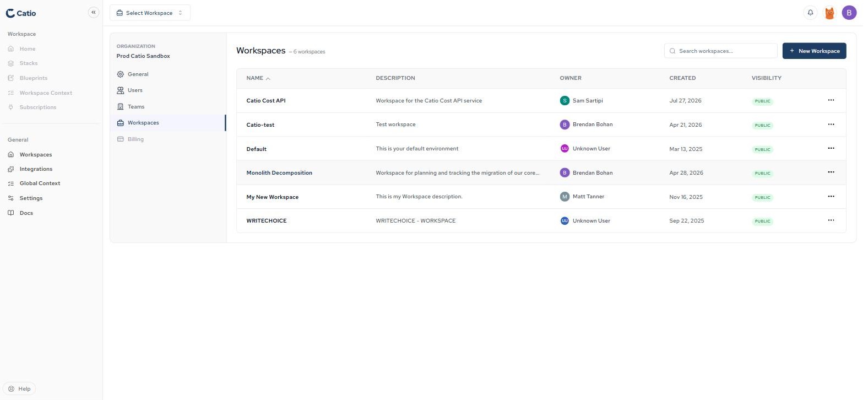
Task: Click Matt Tanner's avatar icon
Action: (x=565, y=197)
